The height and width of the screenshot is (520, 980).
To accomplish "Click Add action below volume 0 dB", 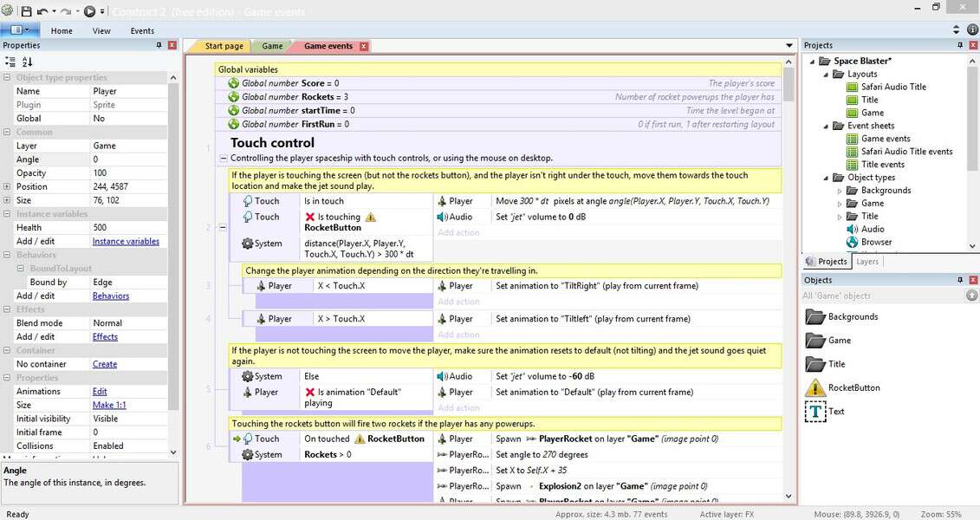I will (458, 232).
